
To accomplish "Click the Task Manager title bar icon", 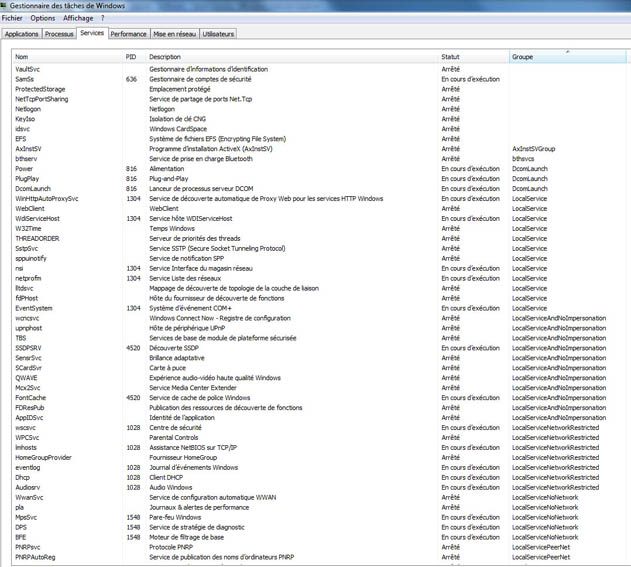I will coord(4,5).
